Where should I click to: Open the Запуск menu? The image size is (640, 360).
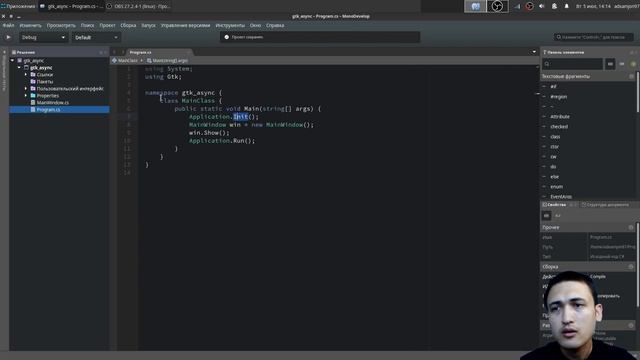pyautogui.click(x=148, y=25)
